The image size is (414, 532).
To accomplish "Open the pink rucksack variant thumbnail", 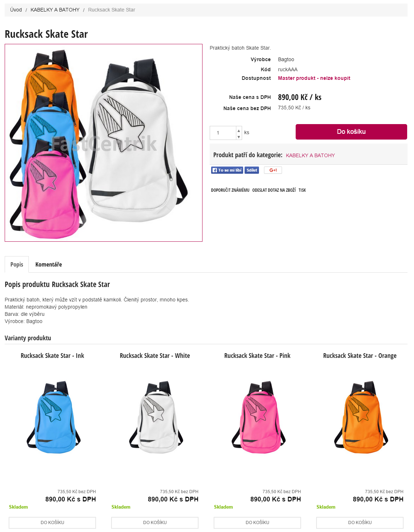I will tap(258, 417).
